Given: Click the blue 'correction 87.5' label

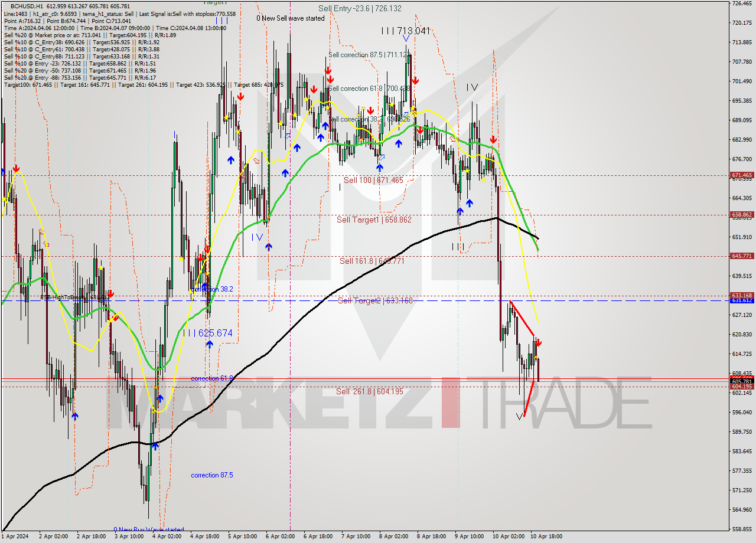Looking at the screenshot, I should pyautogui.click(x=212, y=475).
